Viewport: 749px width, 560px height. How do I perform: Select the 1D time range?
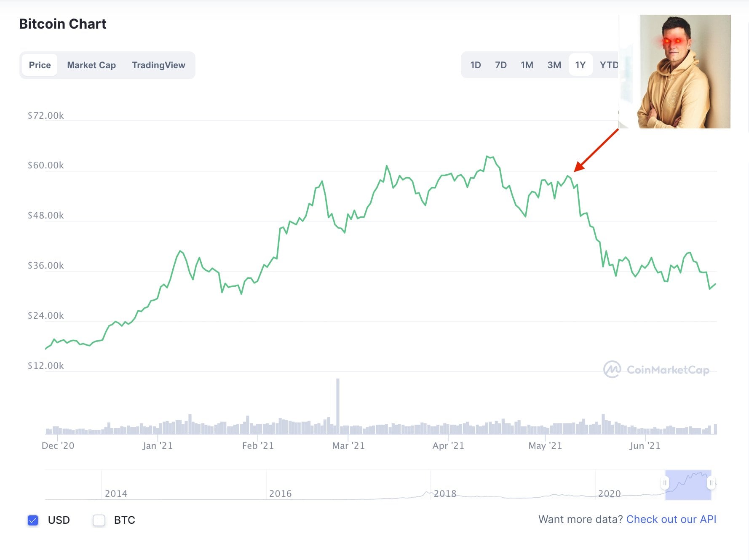(475, 65)
